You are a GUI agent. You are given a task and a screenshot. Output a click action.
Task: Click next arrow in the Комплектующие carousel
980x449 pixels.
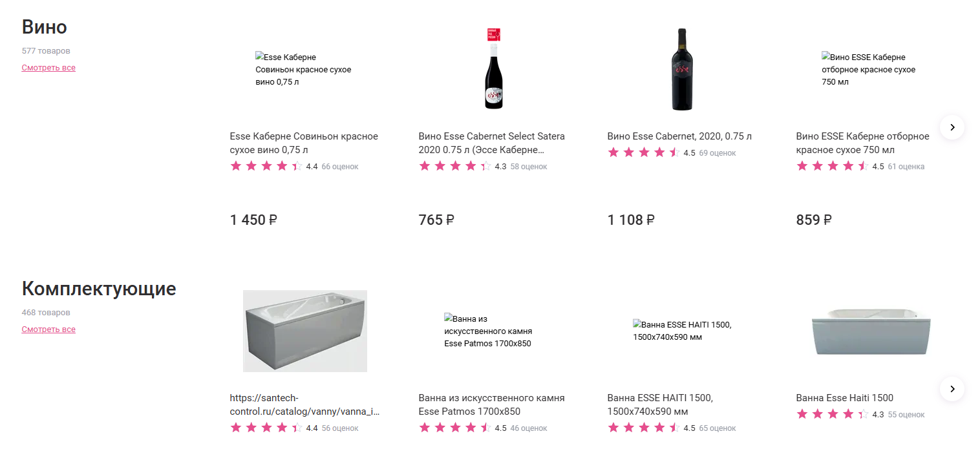point(952,389)
